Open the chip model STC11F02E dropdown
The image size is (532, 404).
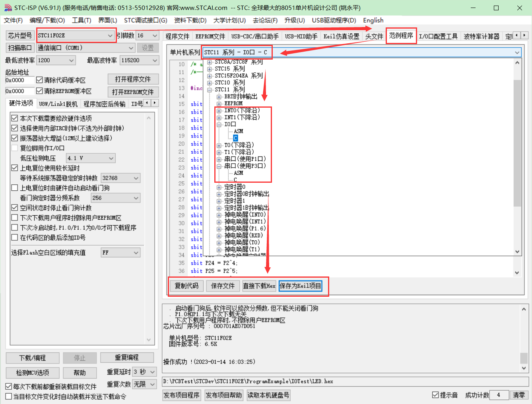click(76, 35)
